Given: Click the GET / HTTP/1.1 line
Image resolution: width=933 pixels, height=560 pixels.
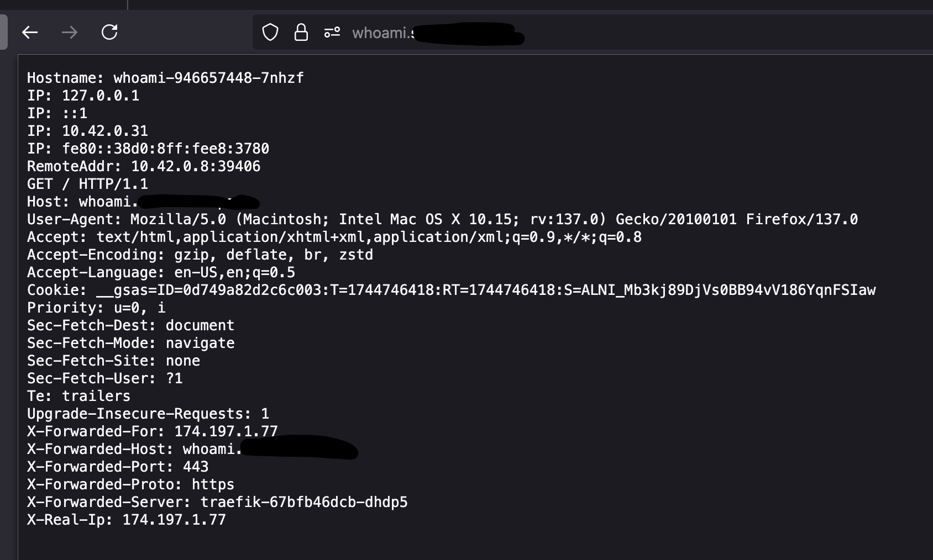Looking at the screenshot, I should (x=87, y=184).
